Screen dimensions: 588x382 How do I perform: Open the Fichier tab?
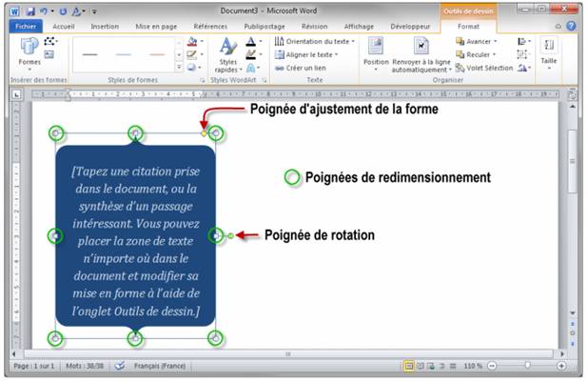tap(26, 27)
